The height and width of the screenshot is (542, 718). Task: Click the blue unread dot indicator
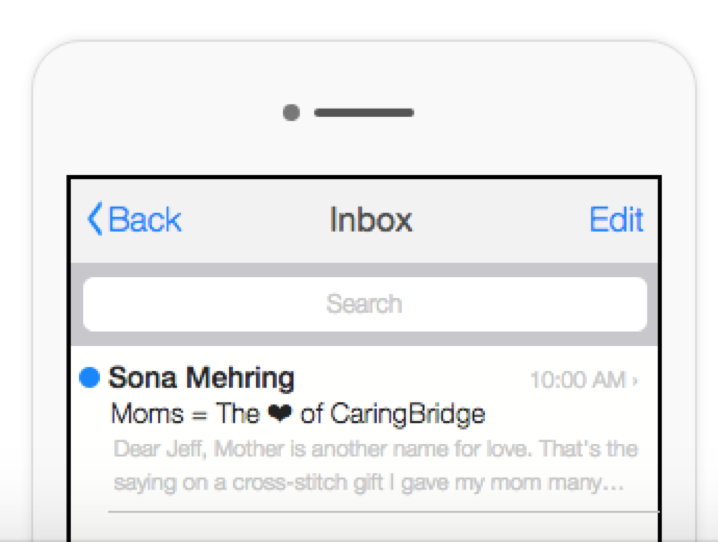pos(89,377)
